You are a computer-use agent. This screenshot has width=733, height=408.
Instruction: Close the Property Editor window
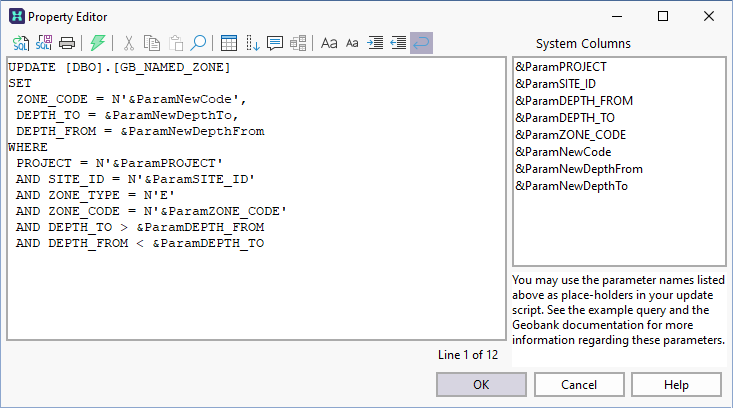(709, 16)
